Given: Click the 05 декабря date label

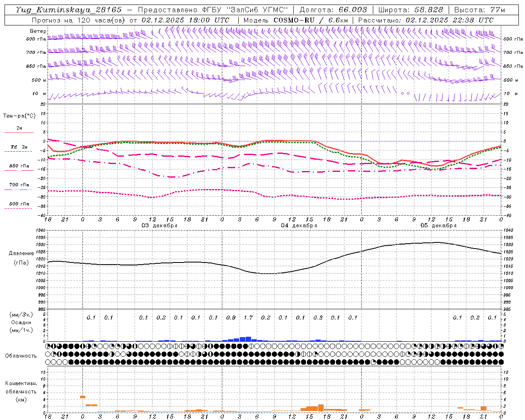Looking at the screenshot, I should tap(438, 226).
